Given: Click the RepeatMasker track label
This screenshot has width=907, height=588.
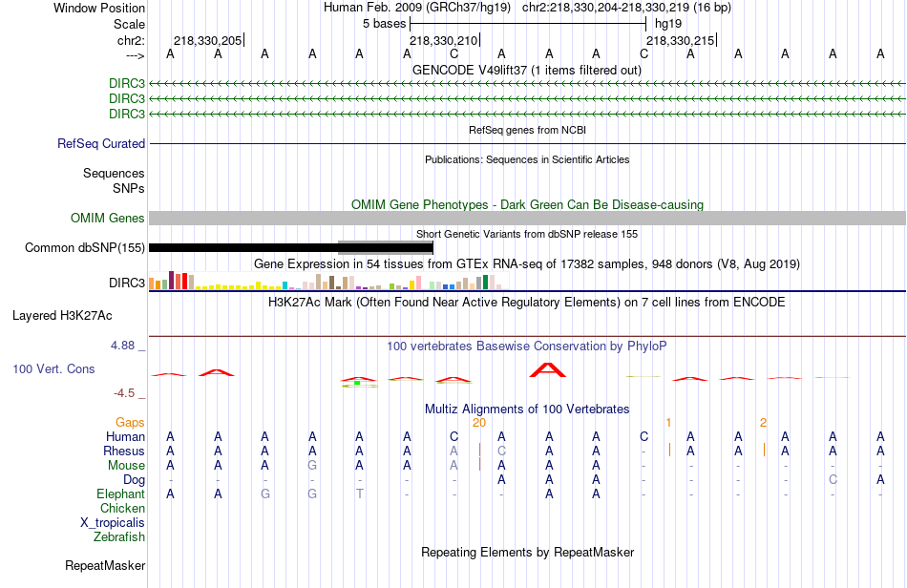Looking at the screenshot, I should (105, 565).
